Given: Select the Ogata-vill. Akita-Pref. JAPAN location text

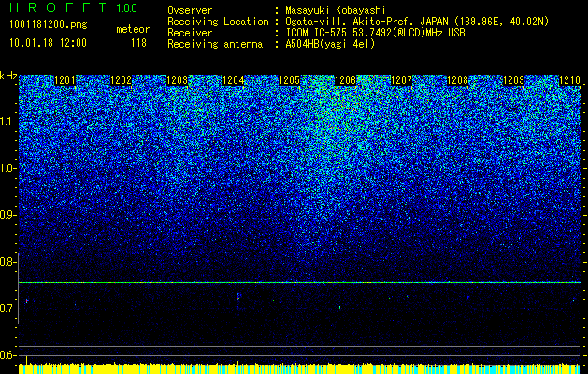Looking at the screenshot, I should coord(417,22).
